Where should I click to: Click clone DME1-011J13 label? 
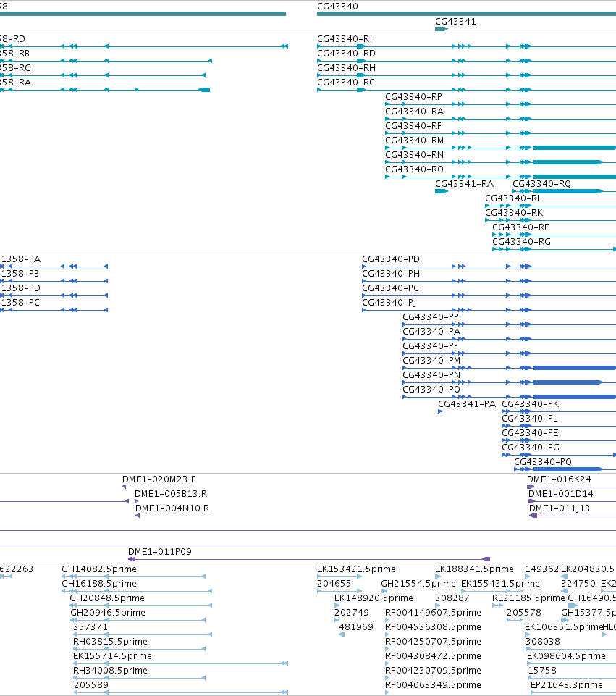[x=560, y=508]
